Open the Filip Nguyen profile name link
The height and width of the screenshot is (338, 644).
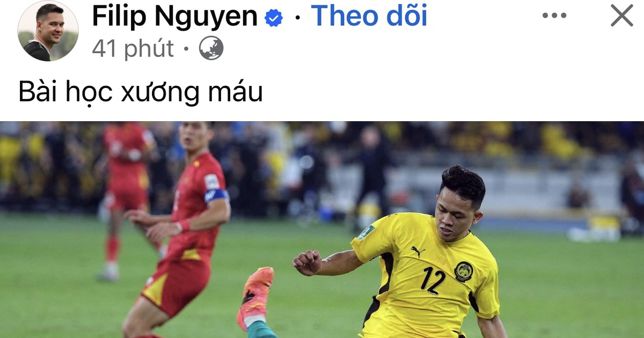pos(174,16)
